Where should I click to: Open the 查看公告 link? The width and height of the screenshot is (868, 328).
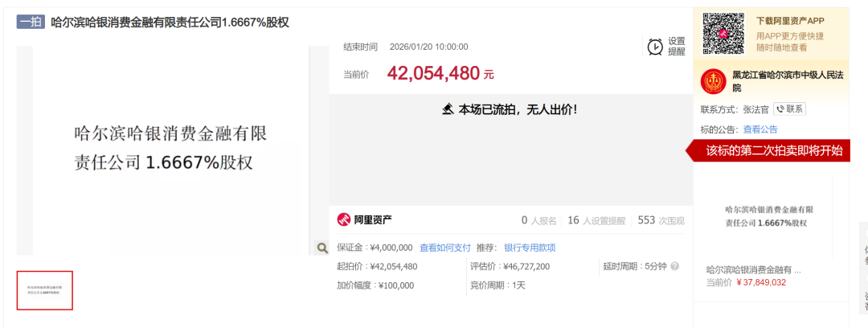(x=760, y=129)
